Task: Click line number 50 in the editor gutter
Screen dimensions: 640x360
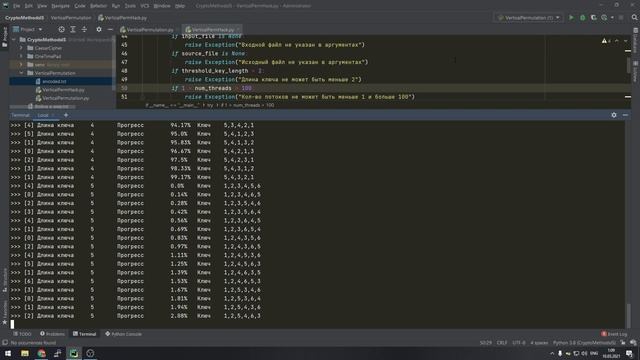Action: (x=124, y=88)
